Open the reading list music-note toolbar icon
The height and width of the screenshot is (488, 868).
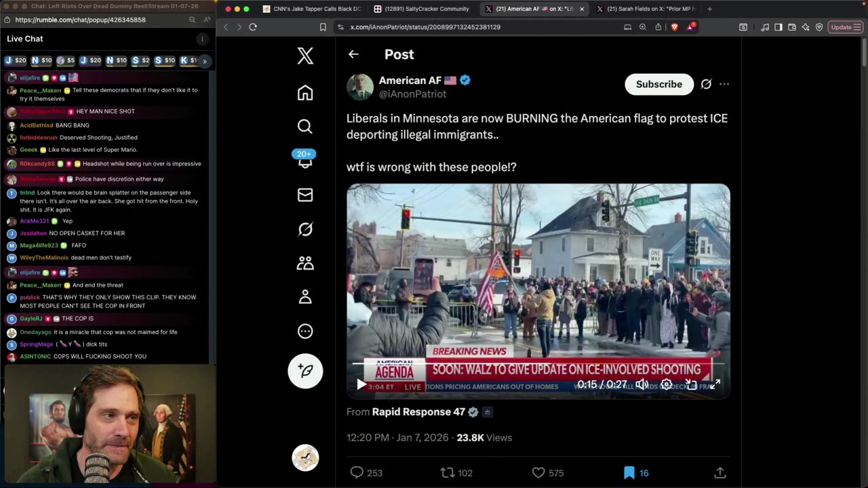765,27
